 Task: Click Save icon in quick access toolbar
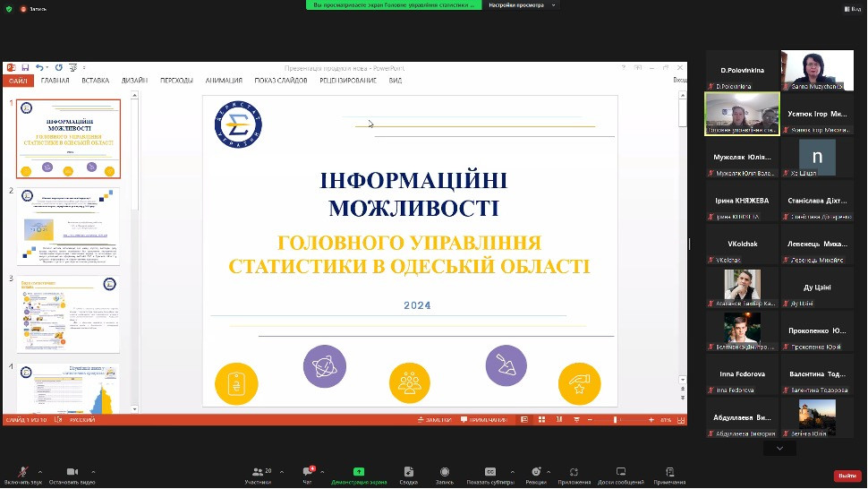coord(25,67)
